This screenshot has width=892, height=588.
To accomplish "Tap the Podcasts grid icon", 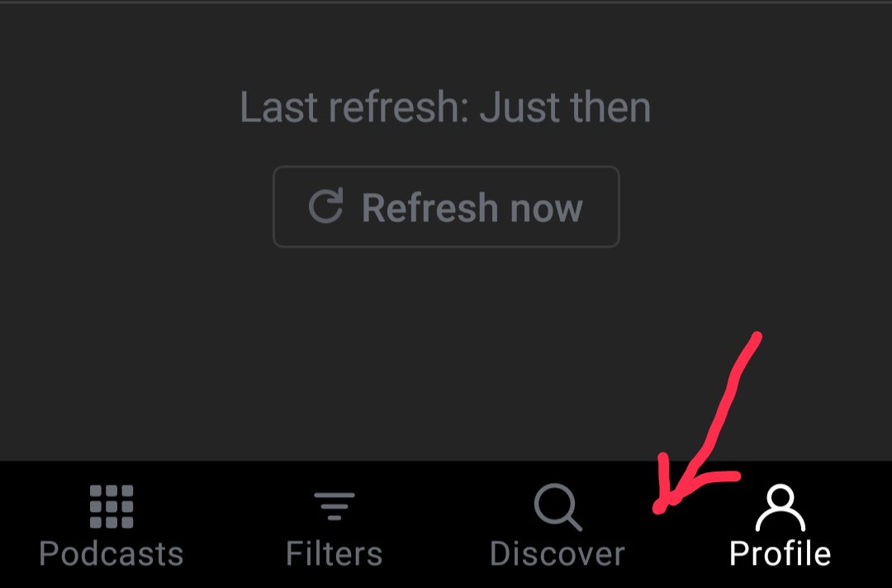I will tap(111, 506).
